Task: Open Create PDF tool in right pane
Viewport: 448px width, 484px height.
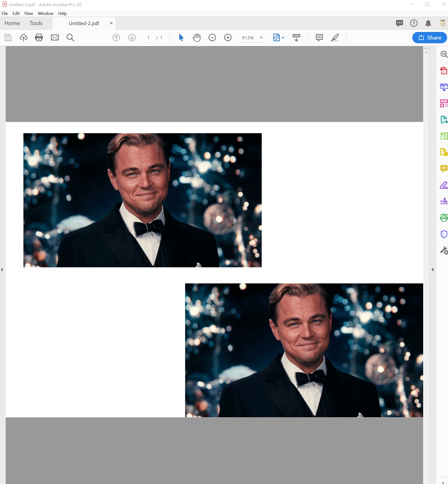Action: [444, 70]
